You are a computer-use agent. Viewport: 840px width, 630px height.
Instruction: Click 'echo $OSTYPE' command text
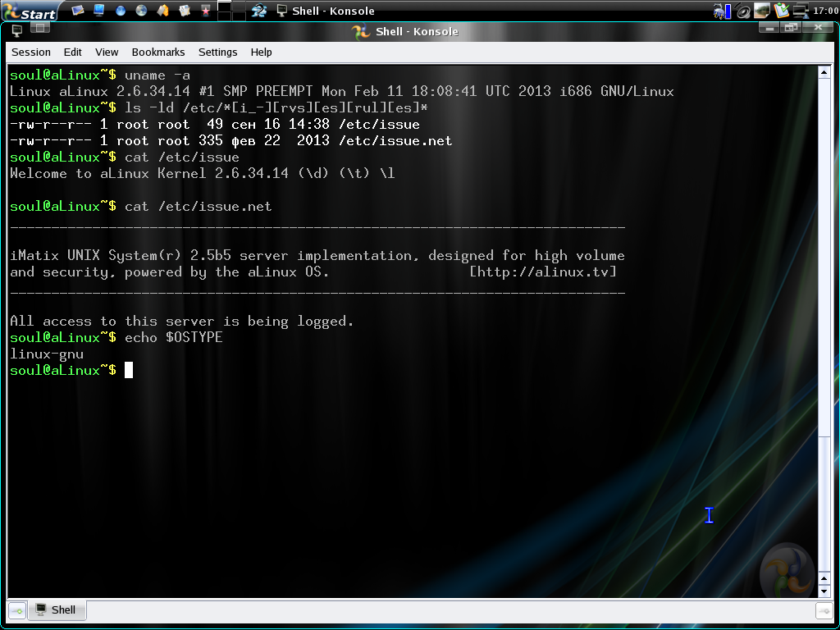pos(174,337)
